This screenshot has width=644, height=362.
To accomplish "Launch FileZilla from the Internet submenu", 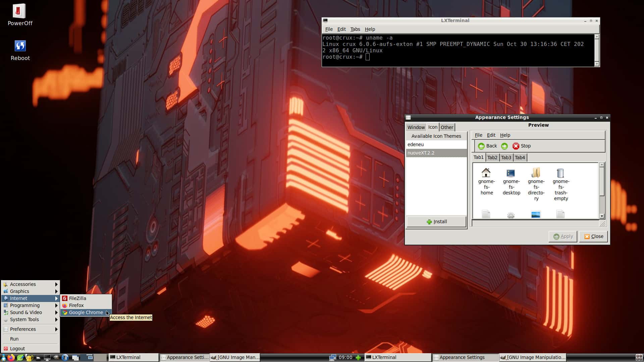I will (86, 298).
